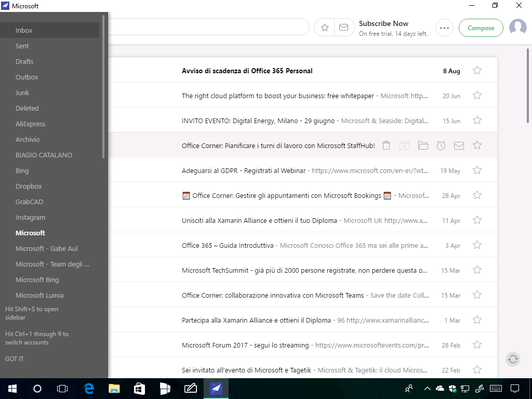532x399 pixels.
Task: Star the INVITO EVENTO Digital Energy email
Action: tap(477, 120)
